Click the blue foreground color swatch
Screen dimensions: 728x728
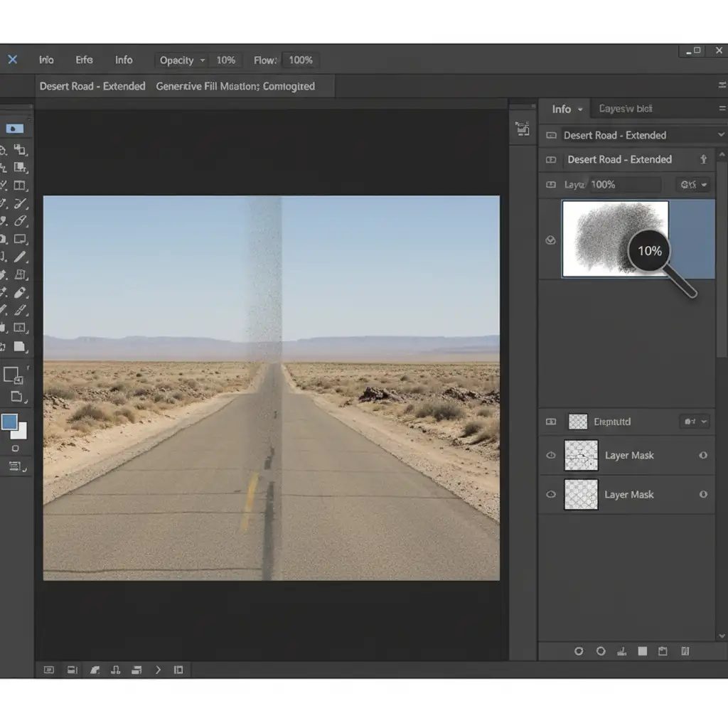tap(10, 421)
